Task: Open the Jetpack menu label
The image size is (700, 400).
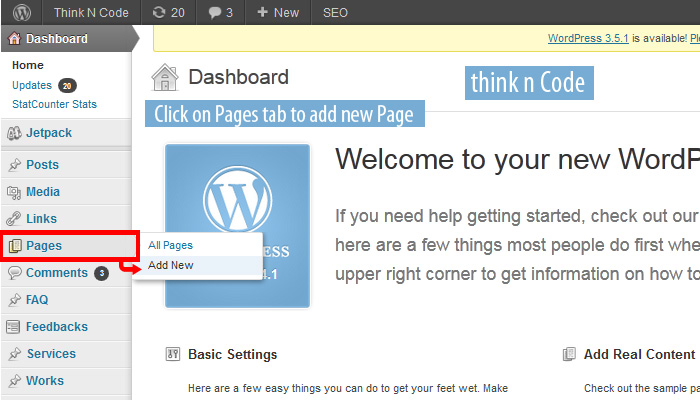Action: coord(49,133)
